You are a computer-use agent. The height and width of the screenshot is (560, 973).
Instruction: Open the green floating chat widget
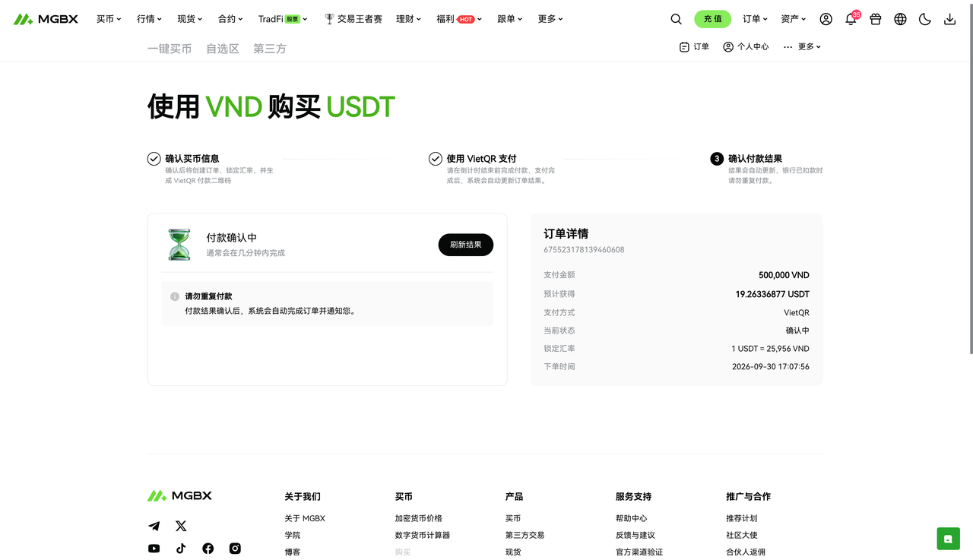[x=948, y=539]
